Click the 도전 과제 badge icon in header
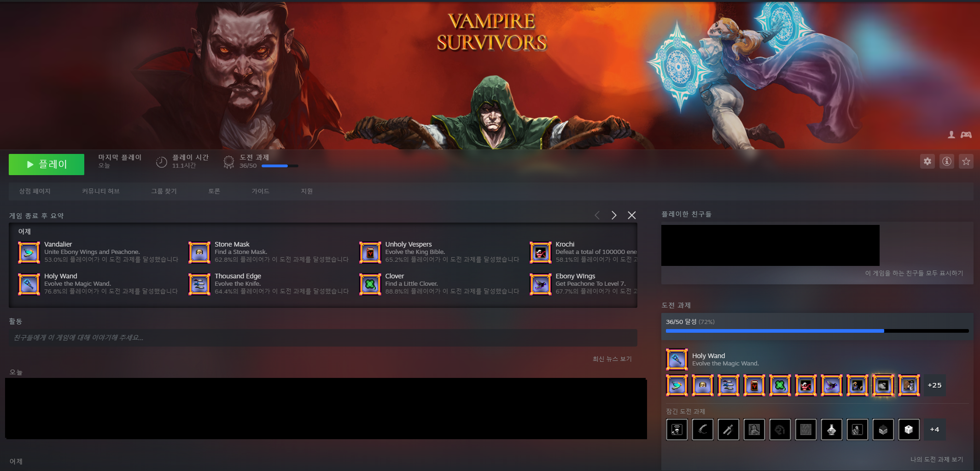This screenshot has width=980, height=471. pos(228,162)
